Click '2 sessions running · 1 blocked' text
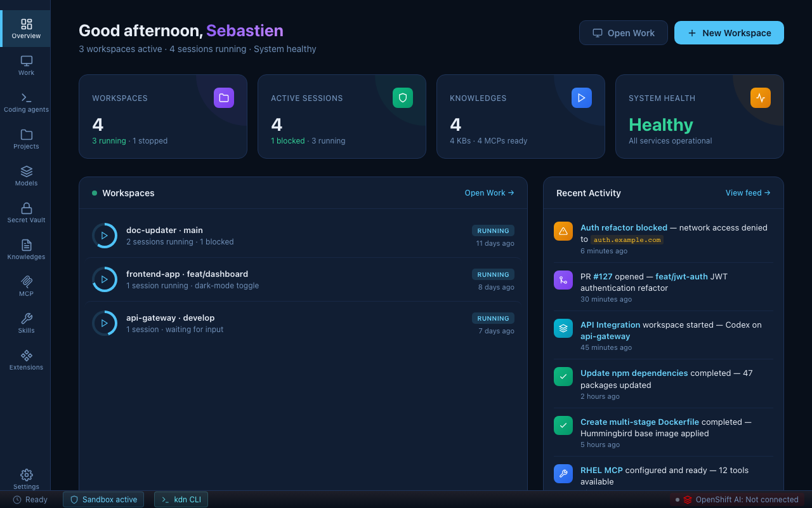This screenshot has width=812, height=508. tap(180, 242)
